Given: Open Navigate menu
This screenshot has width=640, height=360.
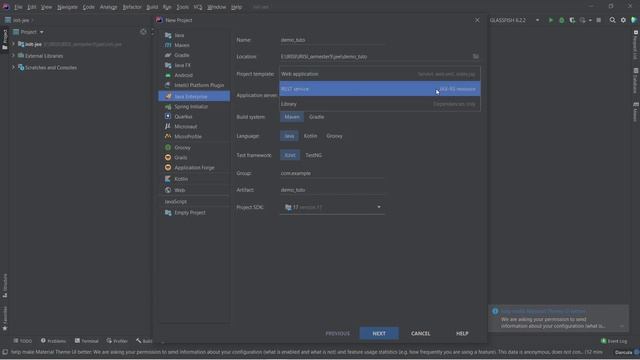Looking at the screenshot, I should (x=67, y=7).
